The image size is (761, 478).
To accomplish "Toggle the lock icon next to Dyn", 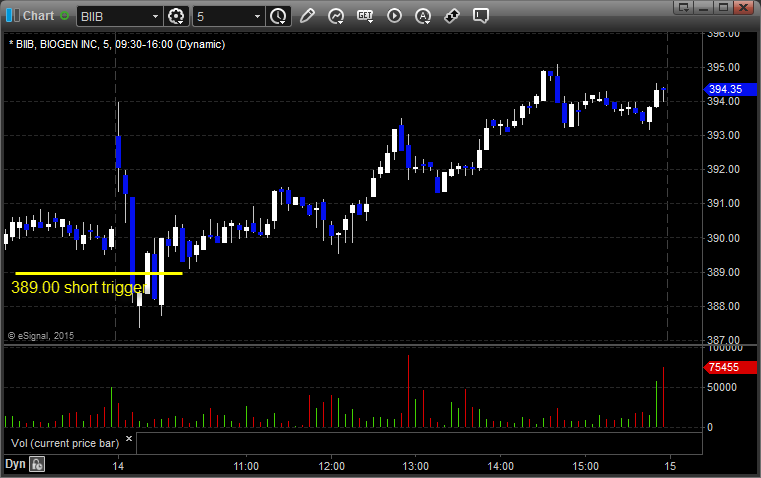I will click(x=37, y=464).
